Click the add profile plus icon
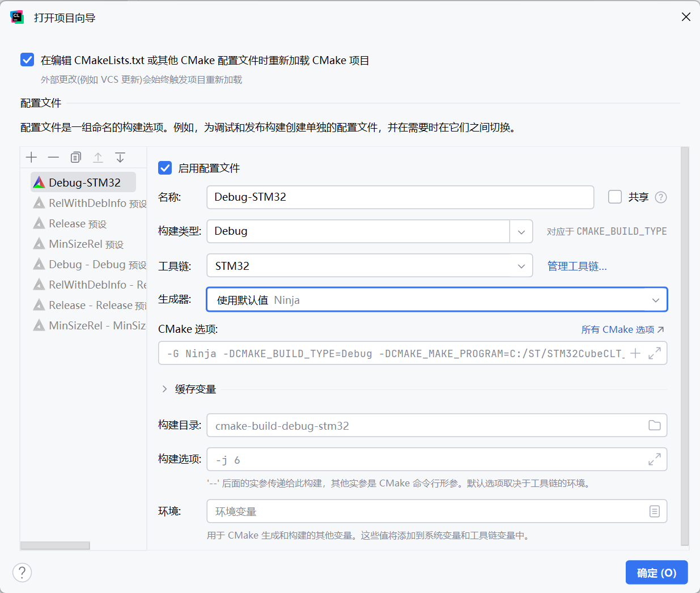Viewport: 700px width, 593px height. point(32,158)
